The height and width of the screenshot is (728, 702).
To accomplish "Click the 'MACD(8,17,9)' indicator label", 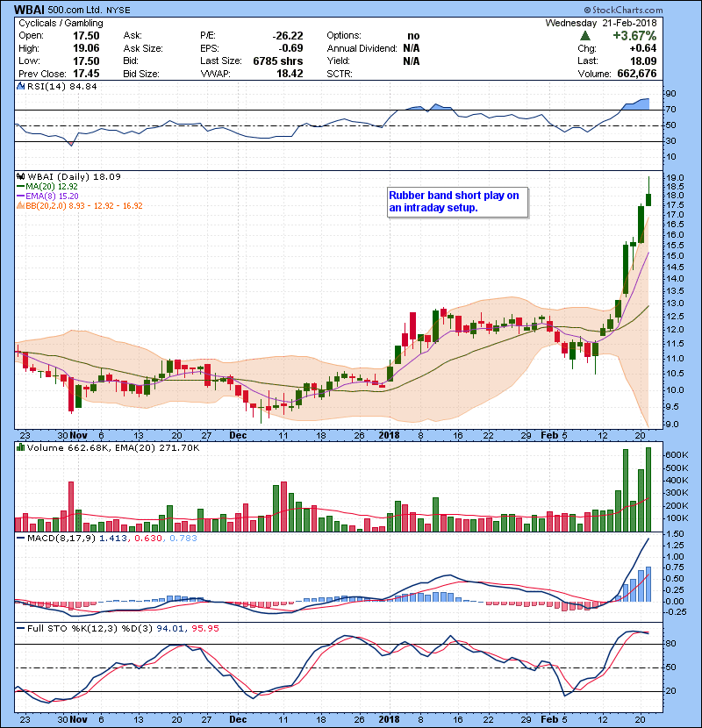I will 61,539.
